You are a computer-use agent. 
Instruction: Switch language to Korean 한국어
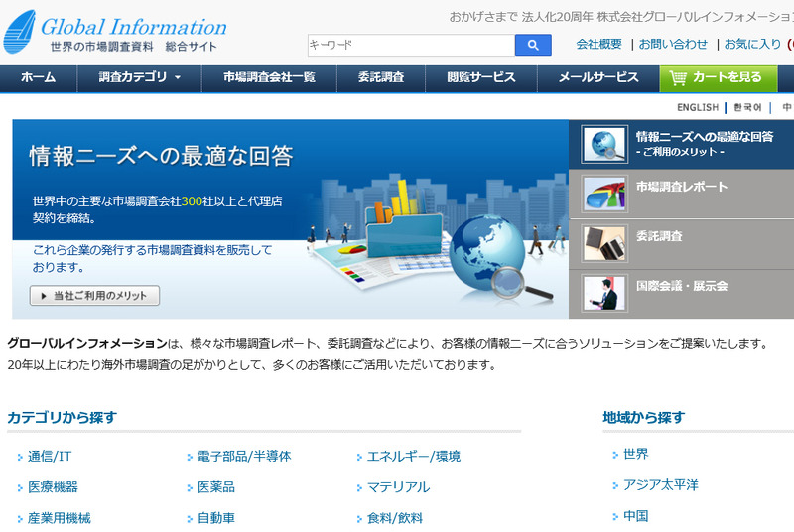(x=747, y=108)
